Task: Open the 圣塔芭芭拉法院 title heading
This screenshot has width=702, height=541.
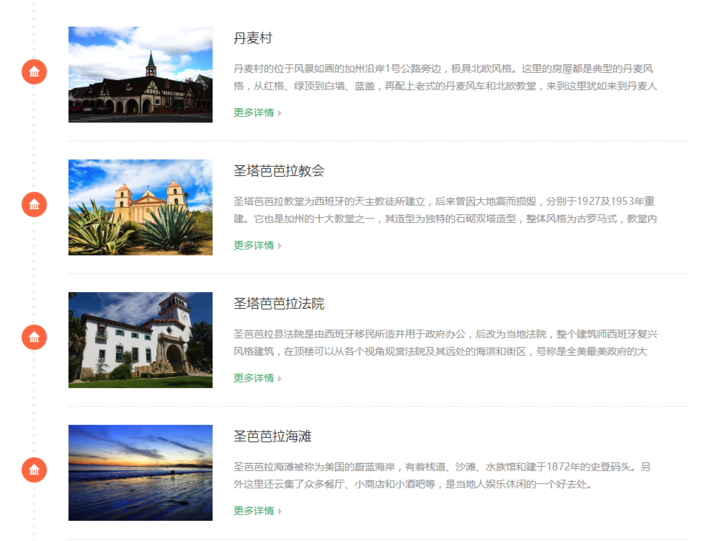Action: (x=278, y=304)
